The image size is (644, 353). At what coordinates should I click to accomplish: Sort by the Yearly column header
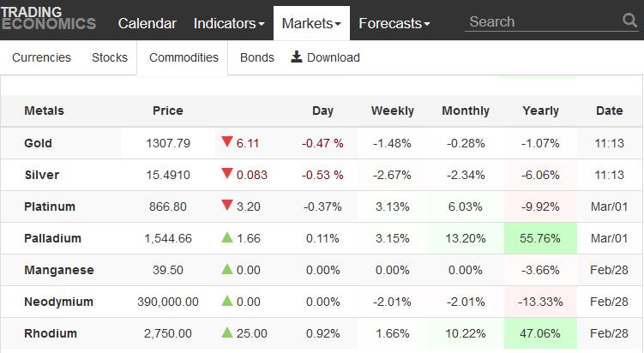pos(540,111)
